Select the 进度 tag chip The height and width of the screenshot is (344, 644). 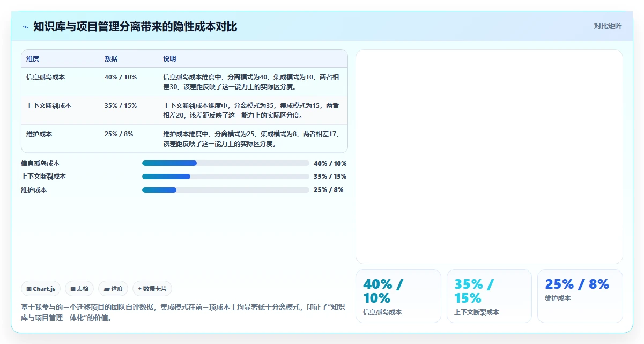click(113, 289)
